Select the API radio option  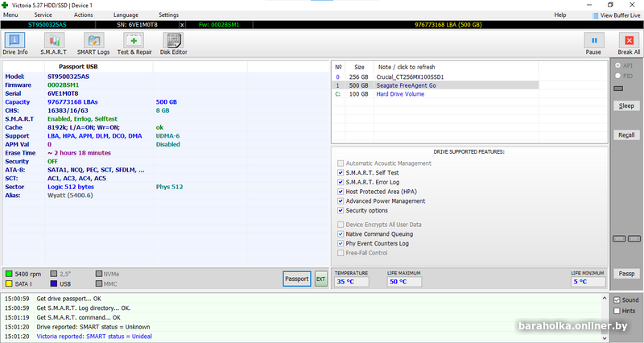pyautogui.click(x=617, y=65)
